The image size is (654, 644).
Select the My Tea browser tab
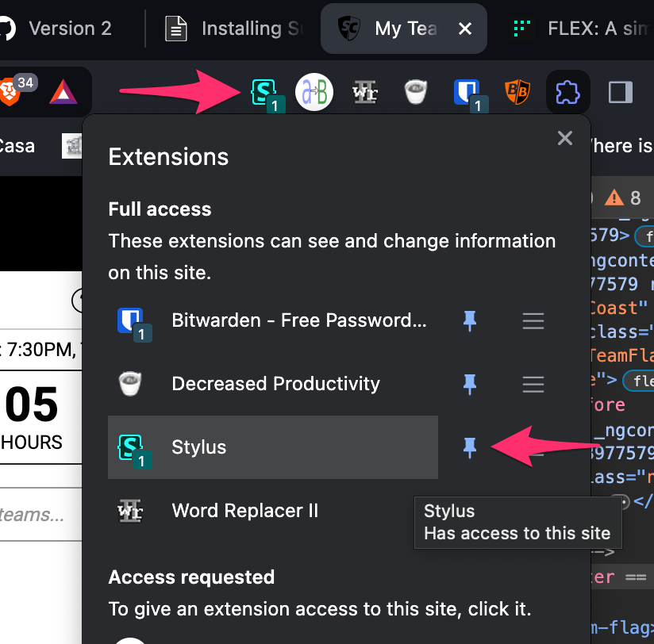403,29
